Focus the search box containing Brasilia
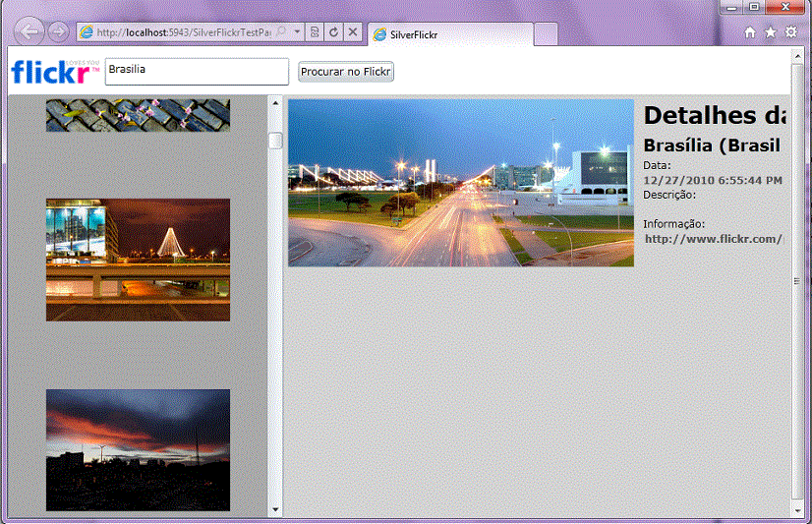The image size is (812, 524). (197, 72)
